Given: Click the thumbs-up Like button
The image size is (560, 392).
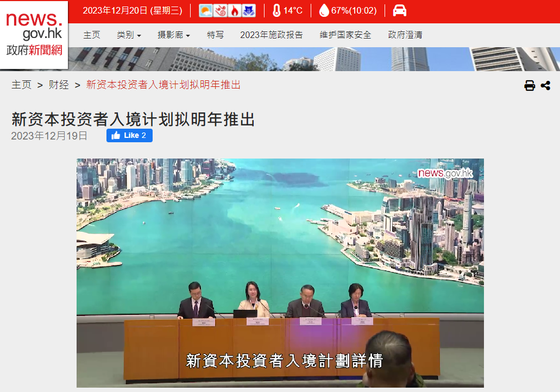Looking at the screenshot, I should (129, 135).
